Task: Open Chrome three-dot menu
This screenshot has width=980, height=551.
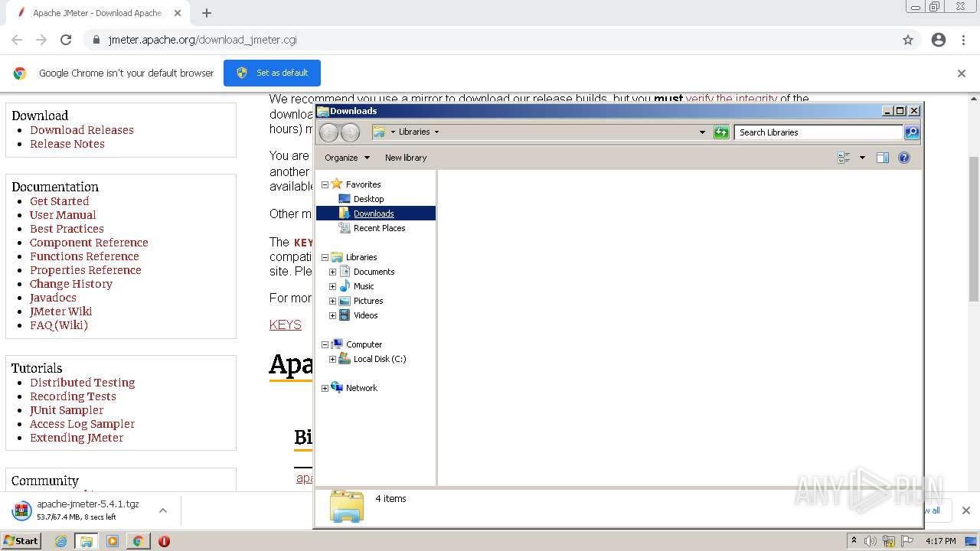Action: click(x=963, y=40)
